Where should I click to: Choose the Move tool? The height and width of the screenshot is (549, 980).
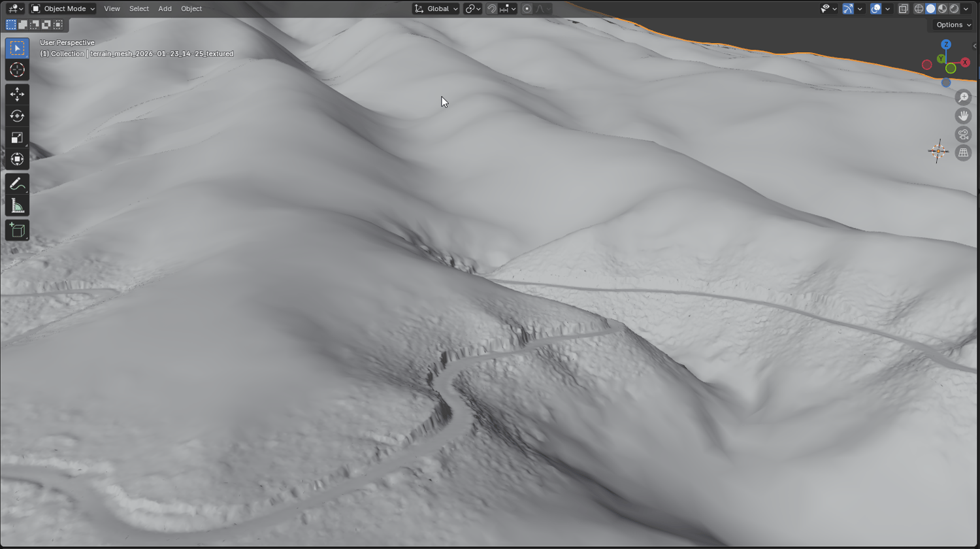point(17,95)
